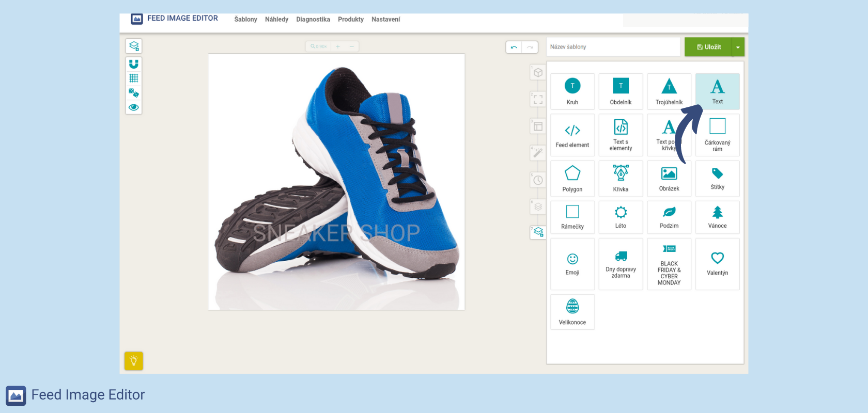Click zoom in plus button
This screenshot has width=868, height=413.
click(x=338, y=46)
